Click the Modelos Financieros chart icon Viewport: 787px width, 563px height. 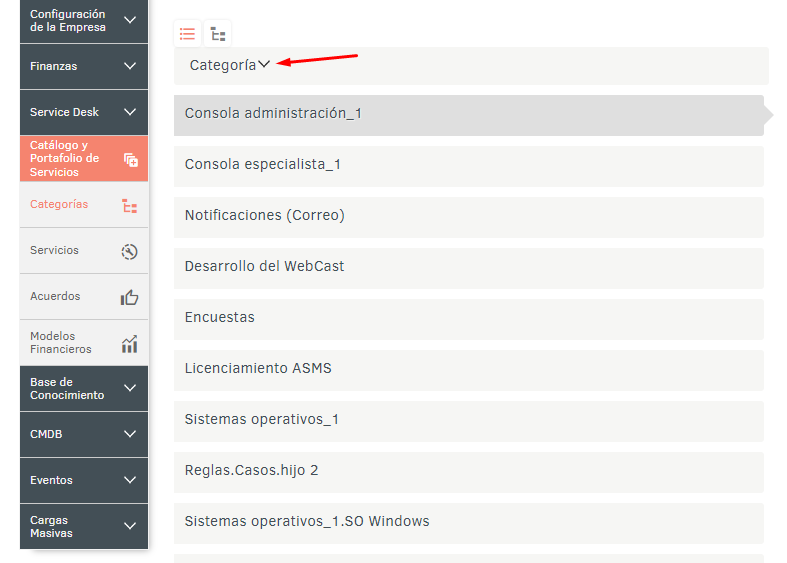point(129,344)
